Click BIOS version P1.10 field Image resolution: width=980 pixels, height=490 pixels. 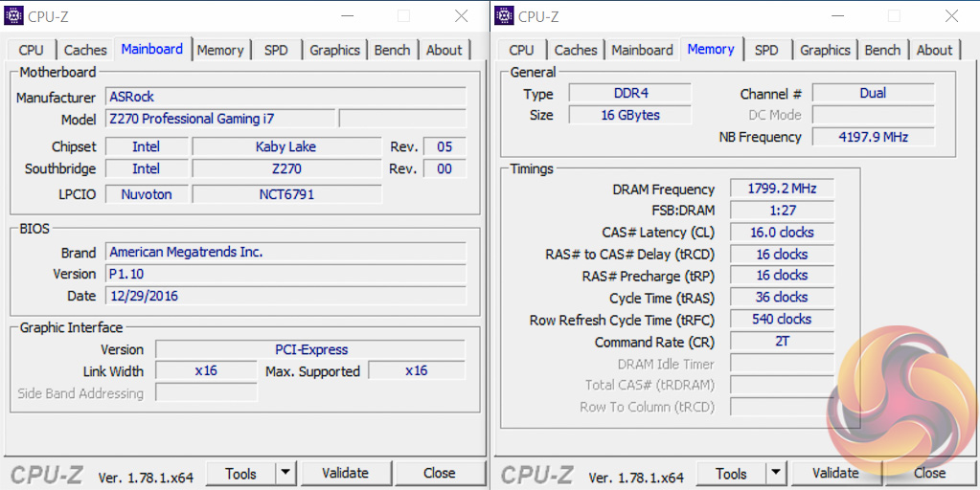285,274
